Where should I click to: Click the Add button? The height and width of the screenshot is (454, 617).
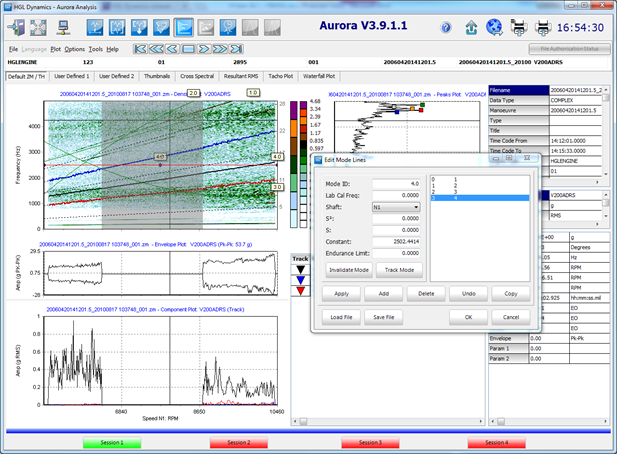tap(384, 293)
